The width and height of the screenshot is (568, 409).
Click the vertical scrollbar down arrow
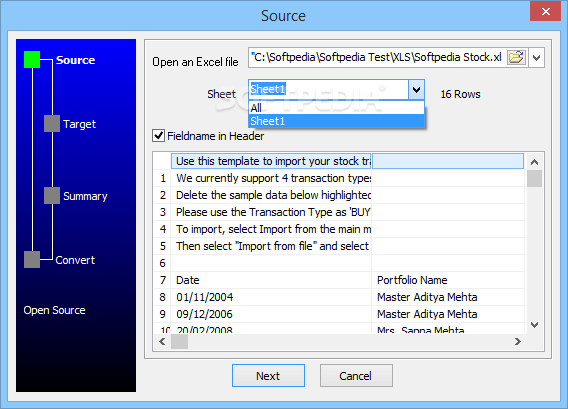[534, 325]
